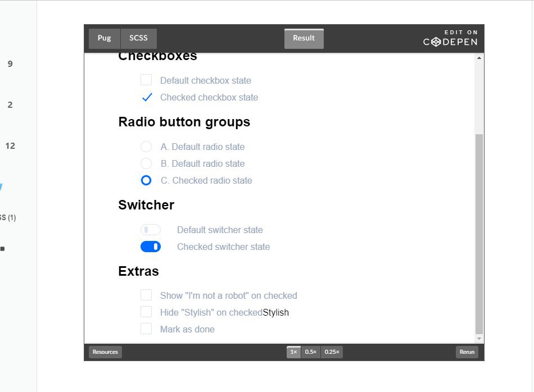Turn on the Default switcher state toggle
Viewport: 534px width, 392px height.
(x=151, y=230)
